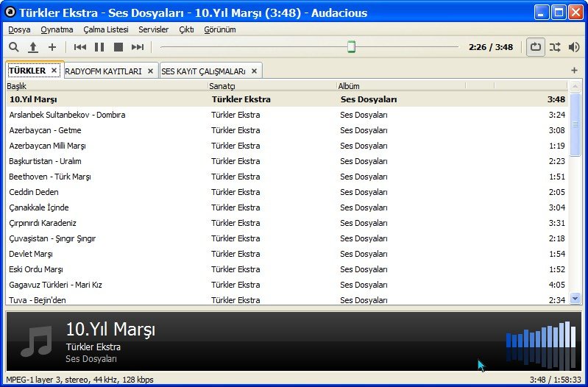This screenshot has width=588, height=387.
Task: Close the TÜRKLER tab
Action: (x=54, y=71)
